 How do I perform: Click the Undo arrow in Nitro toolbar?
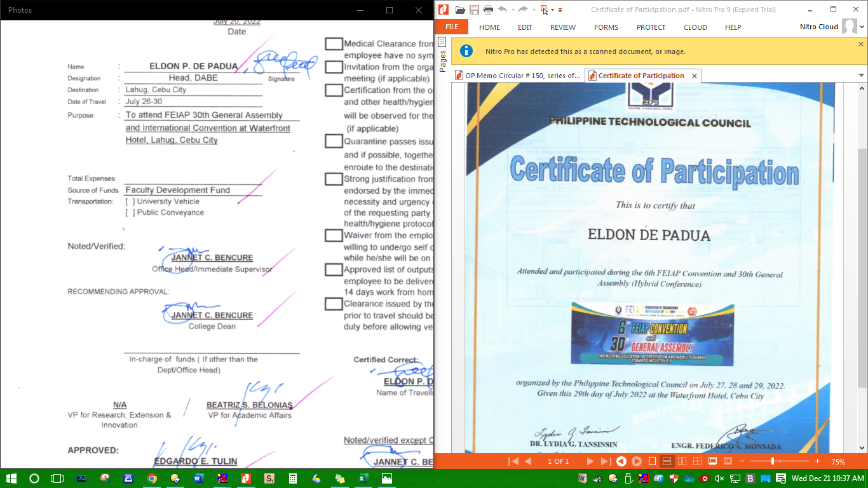[503, 10]
